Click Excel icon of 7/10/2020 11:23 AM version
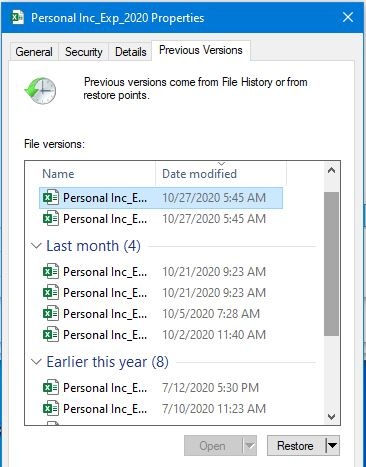 [x=51, y=409]
